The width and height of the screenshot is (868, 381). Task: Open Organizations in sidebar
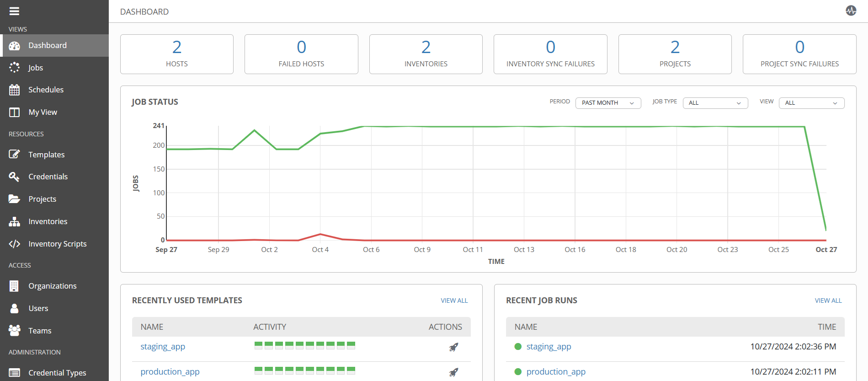[x=54, y=286]
